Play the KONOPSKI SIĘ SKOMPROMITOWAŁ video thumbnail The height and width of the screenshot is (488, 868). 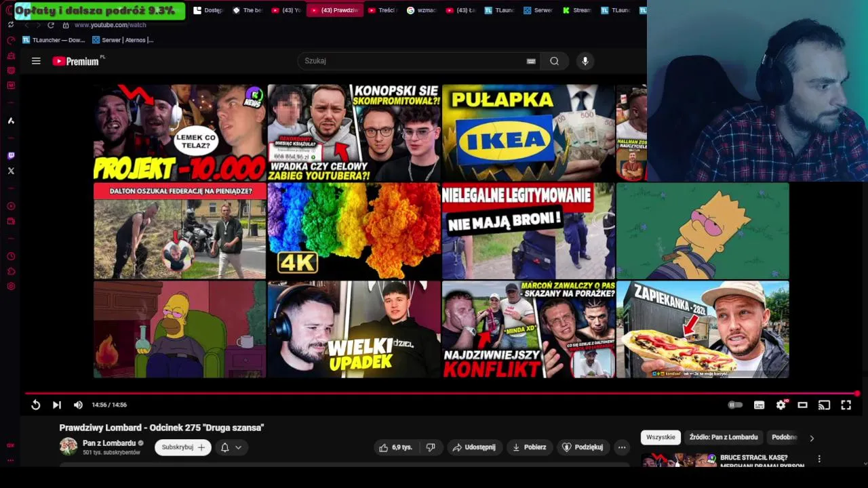(353, 133)
